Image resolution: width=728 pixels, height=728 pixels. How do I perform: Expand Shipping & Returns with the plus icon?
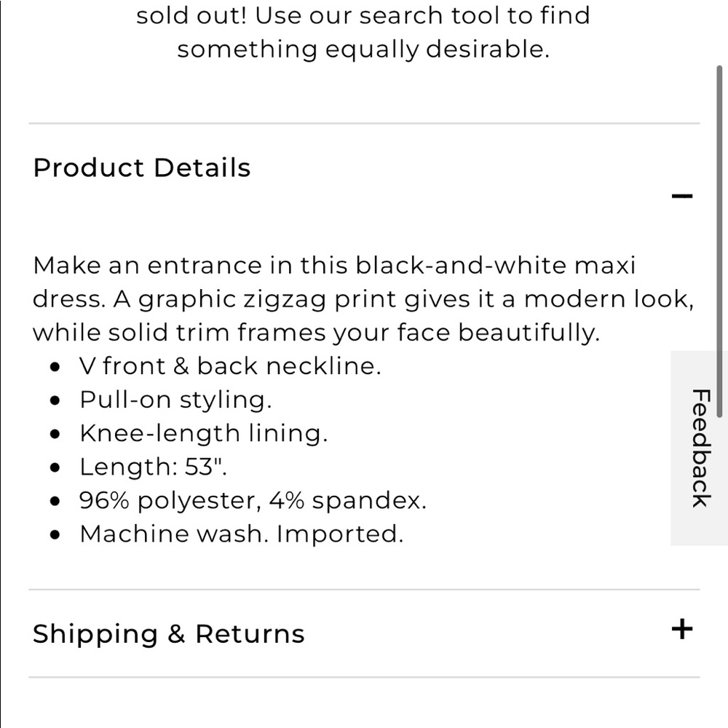click(682, 629)
